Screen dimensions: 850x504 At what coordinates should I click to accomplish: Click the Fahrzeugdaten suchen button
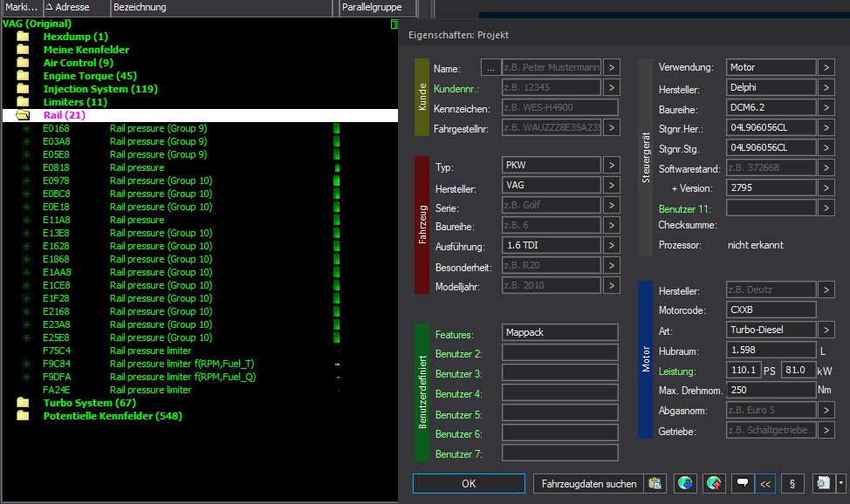[589, 483]
